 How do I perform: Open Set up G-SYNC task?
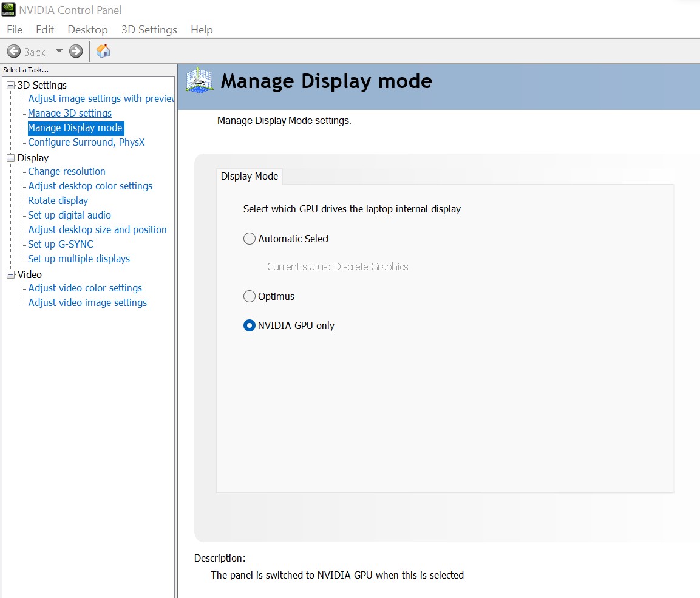tap(61, 245)
